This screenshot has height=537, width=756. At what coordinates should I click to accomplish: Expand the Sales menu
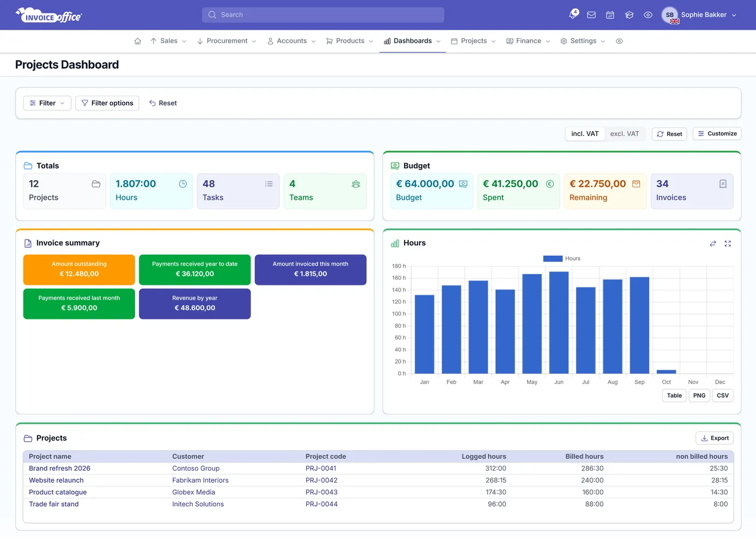168,41
